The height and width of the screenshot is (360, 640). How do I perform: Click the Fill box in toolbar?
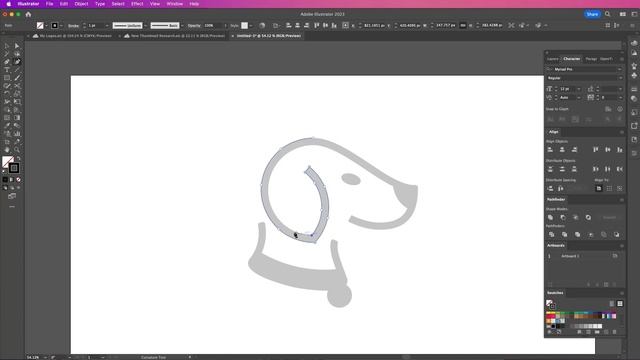pyautogui.click(x=8, y=162)
